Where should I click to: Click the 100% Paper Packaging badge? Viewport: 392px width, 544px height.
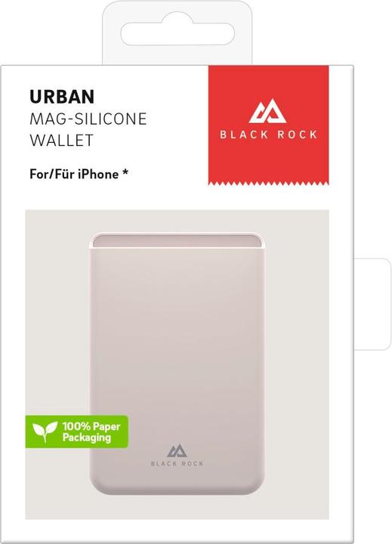[x=77, y=431]
